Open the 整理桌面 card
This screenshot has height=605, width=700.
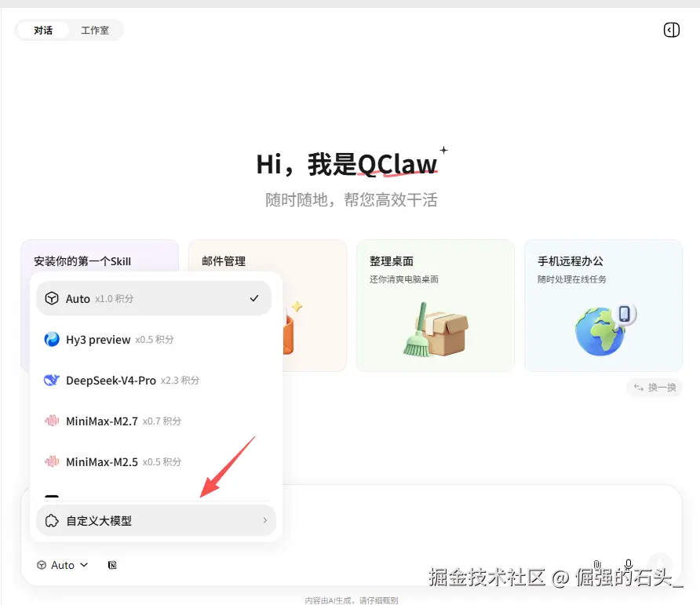[436, 305]
